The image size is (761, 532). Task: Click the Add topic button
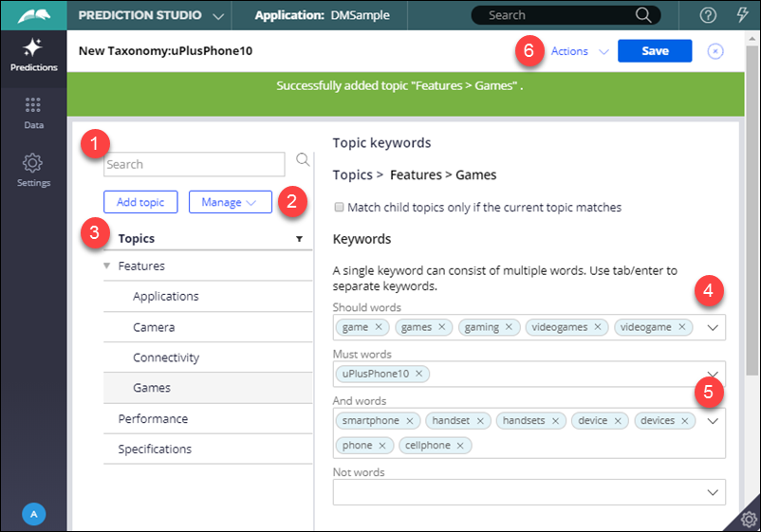point(140,202)
